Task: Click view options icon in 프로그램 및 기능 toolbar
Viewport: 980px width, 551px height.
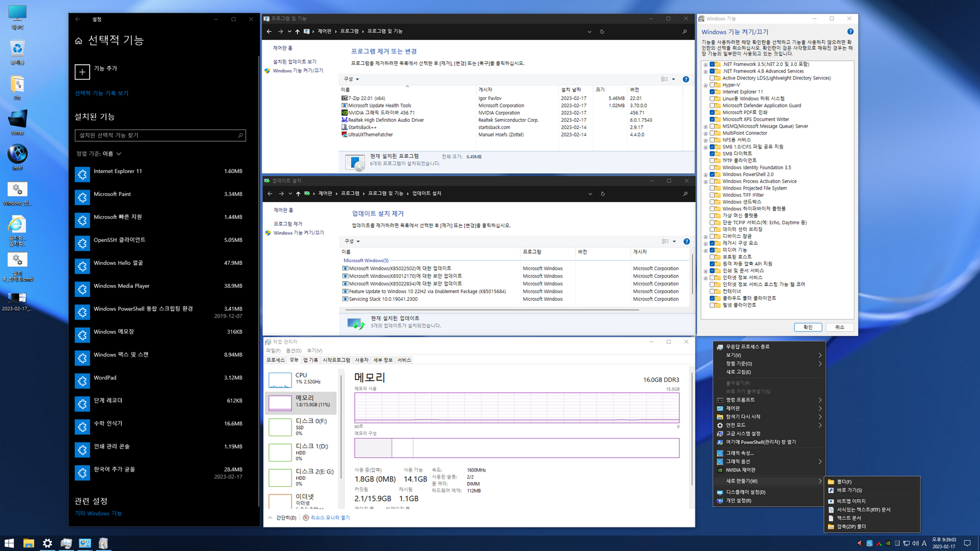Action: point(664,79)
